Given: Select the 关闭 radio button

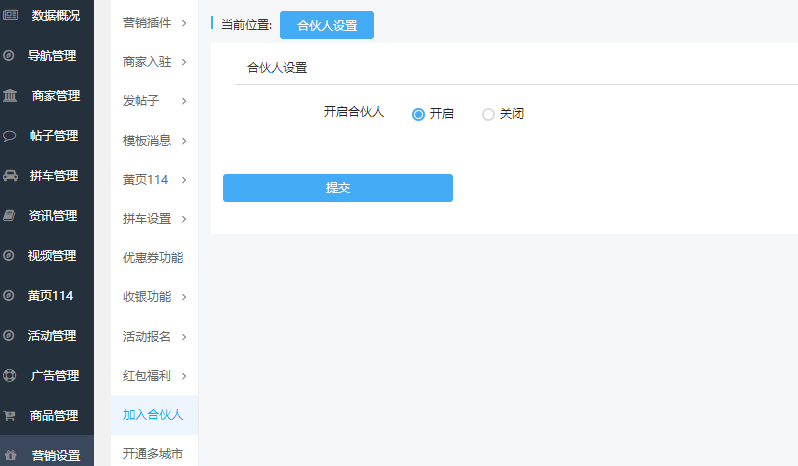Looking at the screenshot, I should [488, 114].
